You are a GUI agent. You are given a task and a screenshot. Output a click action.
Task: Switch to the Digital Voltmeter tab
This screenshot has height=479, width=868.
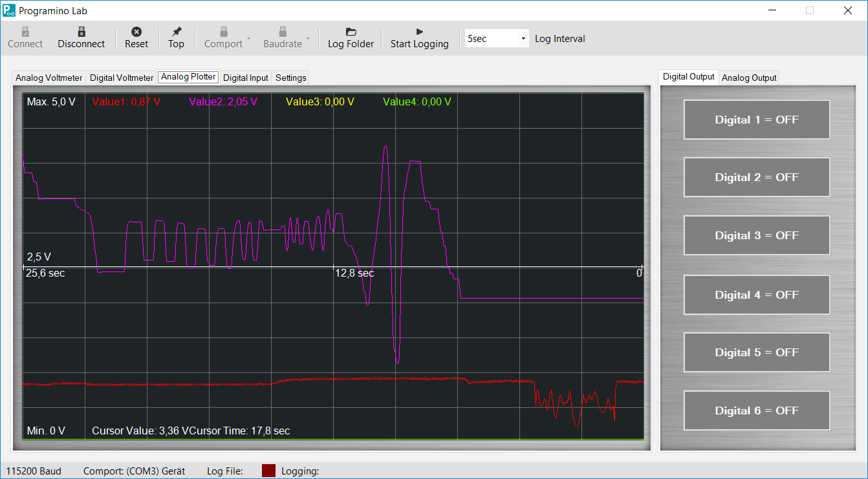[121, 77]
